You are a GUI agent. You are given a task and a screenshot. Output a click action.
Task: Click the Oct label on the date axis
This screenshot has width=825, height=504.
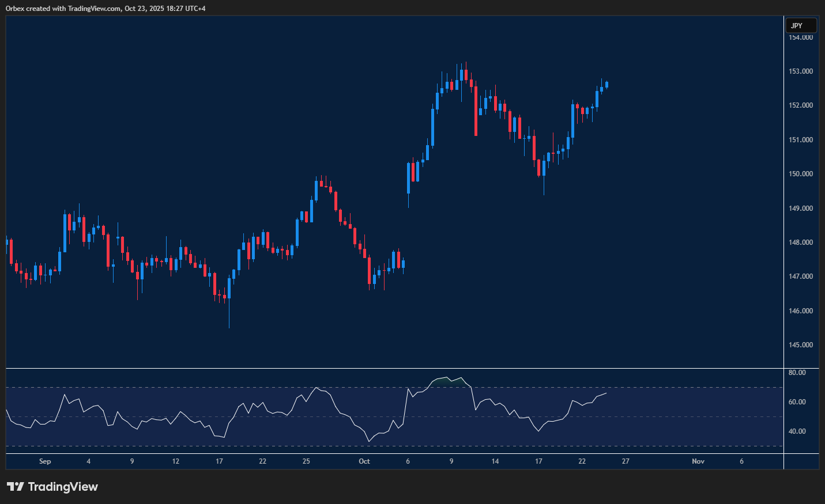(x=364, y=461)
